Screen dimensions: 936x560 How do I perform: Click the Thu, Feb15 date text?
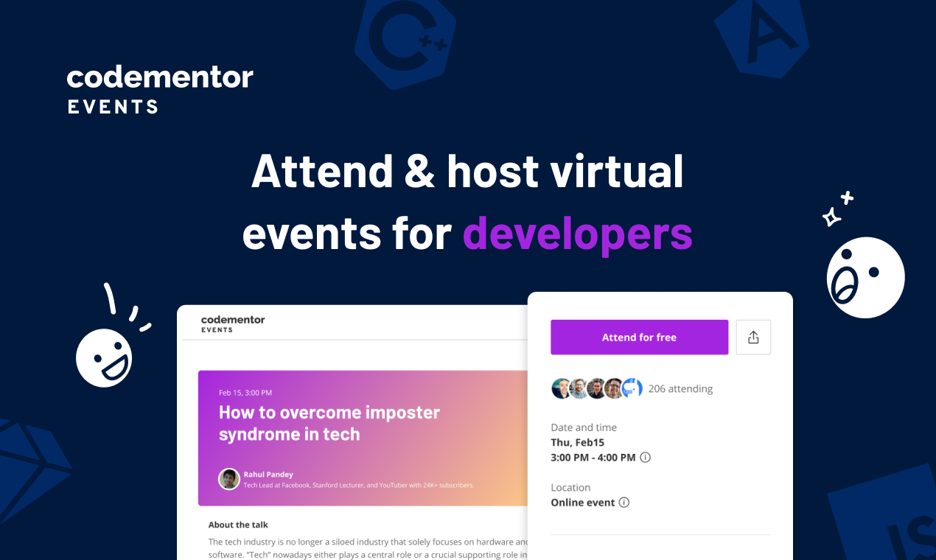579,442
